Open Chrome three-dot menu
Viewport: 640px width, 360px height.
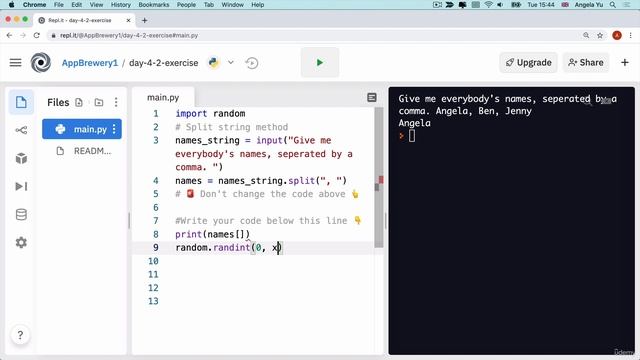(631, 36)
